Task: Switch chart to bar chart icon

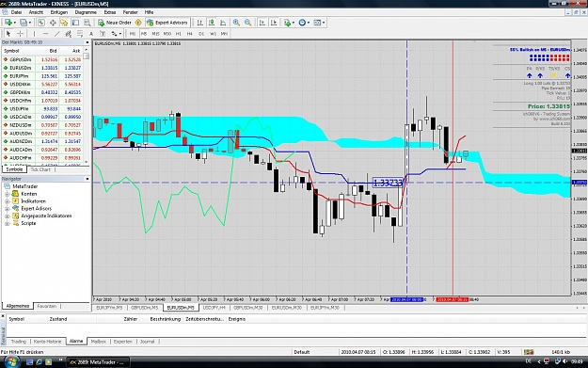Action: 200,23
